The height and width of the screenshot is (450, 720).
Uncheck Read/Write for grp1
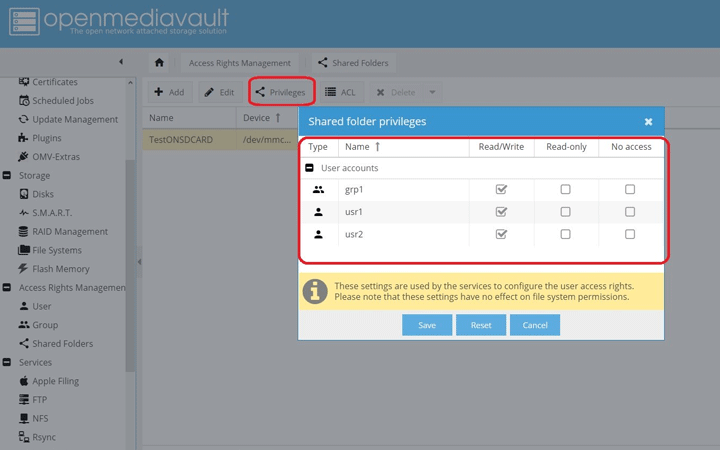[x=501, y=189]
